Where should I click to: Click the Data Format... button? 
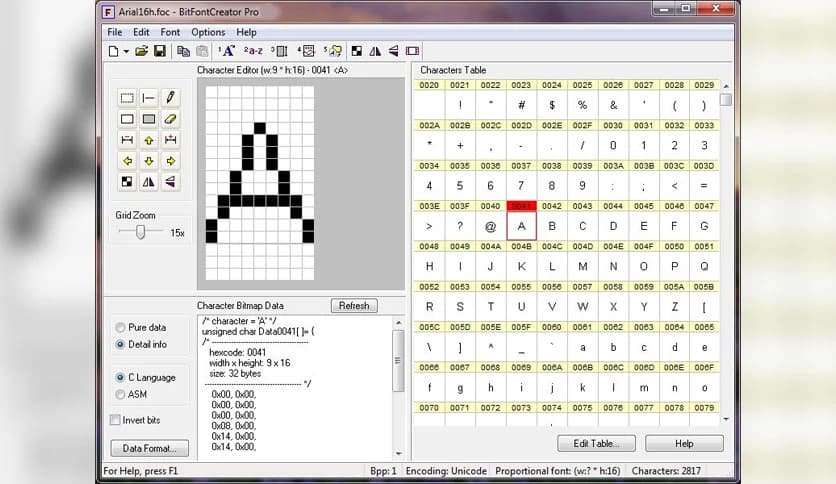pyautogui.click(x=150, y=448)
